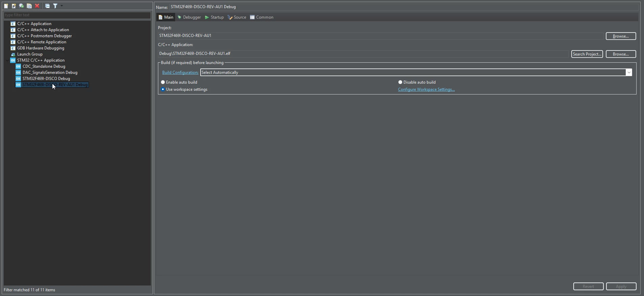
Task: Browse for the C/C++ application file
Action: pos(621,54)
